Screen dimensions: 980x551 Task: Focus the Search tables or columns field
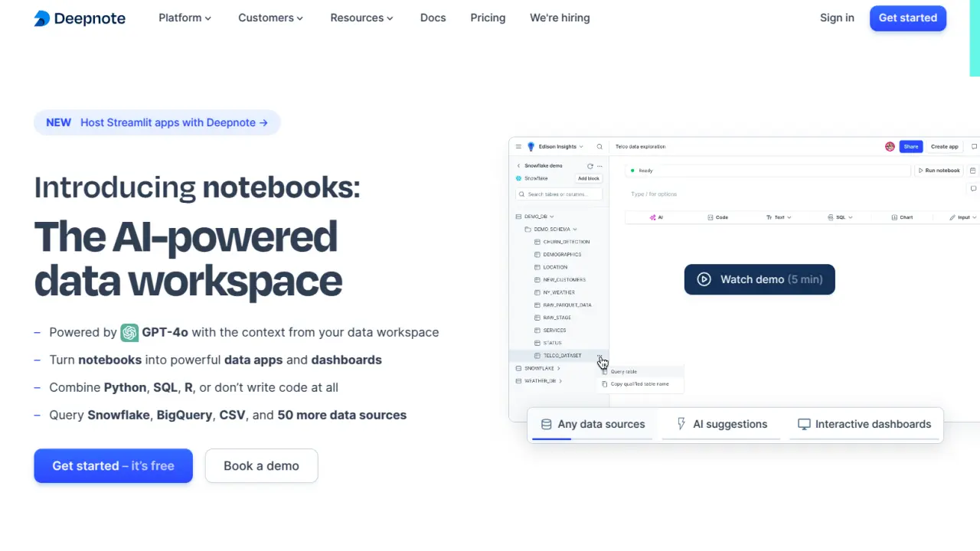[559, 194]
